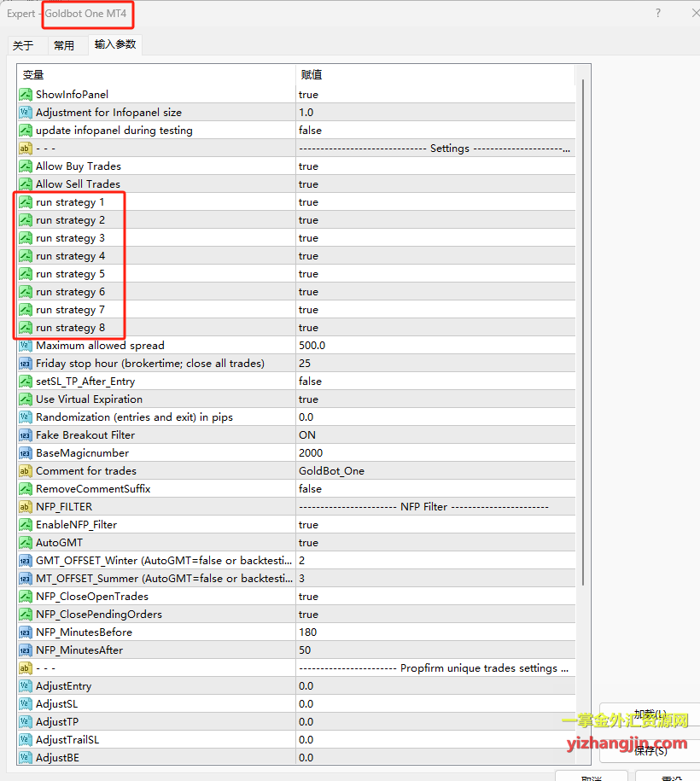700x781 pixels.
Task: Click the integer icon beside Friday stop hour
Action: click(26, 363)
